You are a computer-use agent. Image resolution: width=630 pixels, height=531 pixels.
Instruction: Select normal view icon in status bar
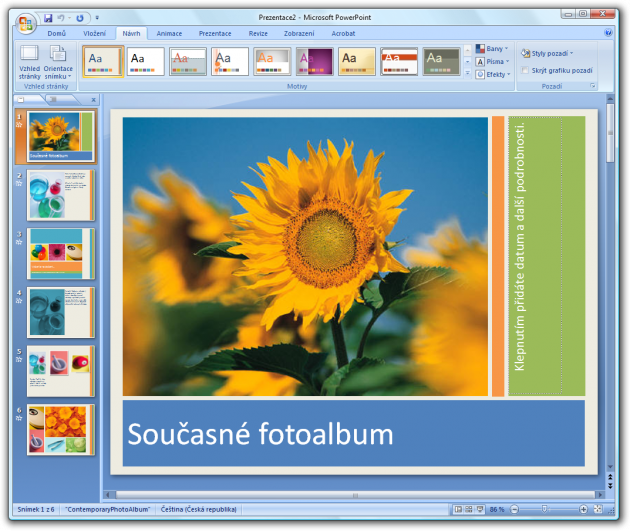coord(457,509)
